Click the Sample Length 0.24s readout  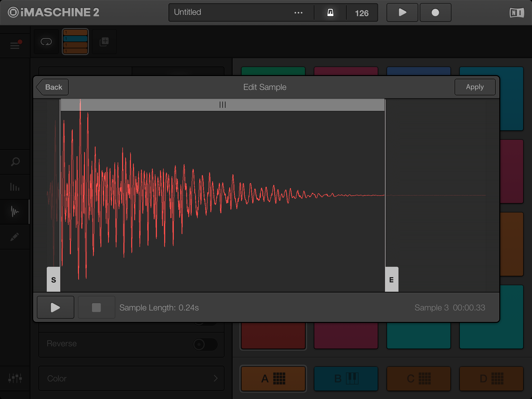159,308
